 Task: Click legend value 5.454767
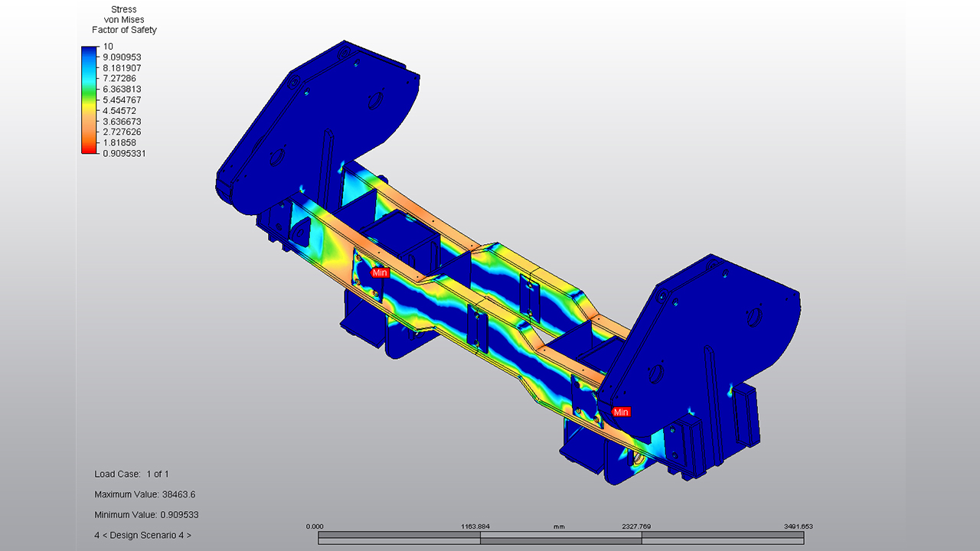[122, 99]
